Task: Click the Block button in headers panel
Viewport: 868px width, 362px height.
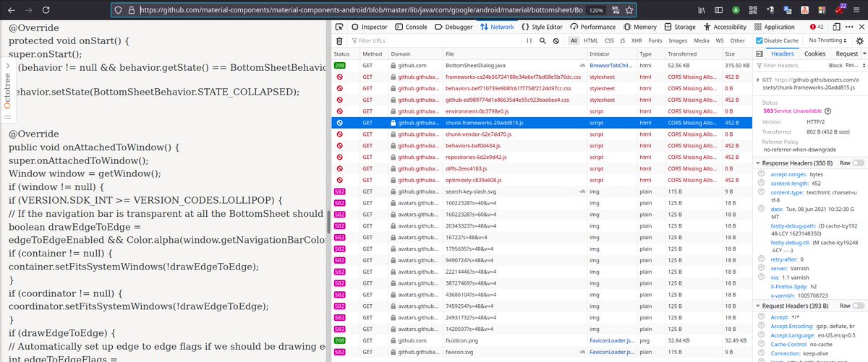Action: pyautogui.click(x=835, y=65)
